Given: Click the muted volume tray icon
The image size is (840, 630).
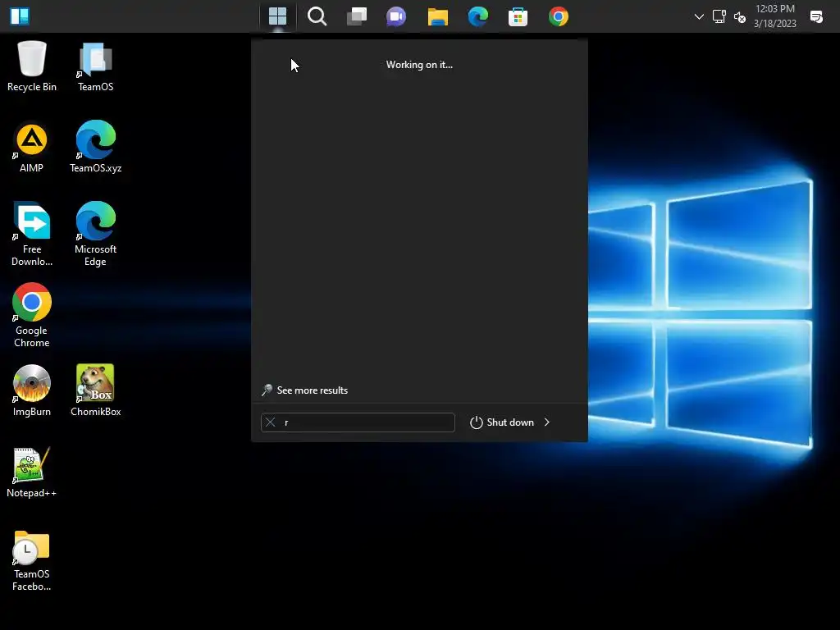Looking at the screenshot, I should pos(740,17).
